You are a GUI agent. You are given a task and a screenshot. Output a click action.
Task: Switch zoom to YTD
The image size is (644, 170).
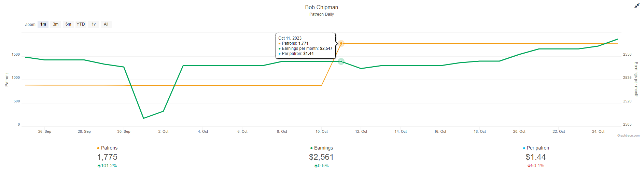coord(81,24)
